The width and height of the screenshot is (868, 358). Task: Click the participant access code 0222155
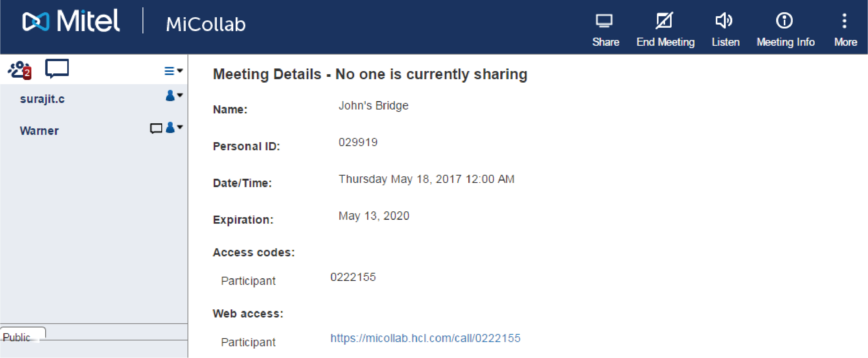click(353, 277)
